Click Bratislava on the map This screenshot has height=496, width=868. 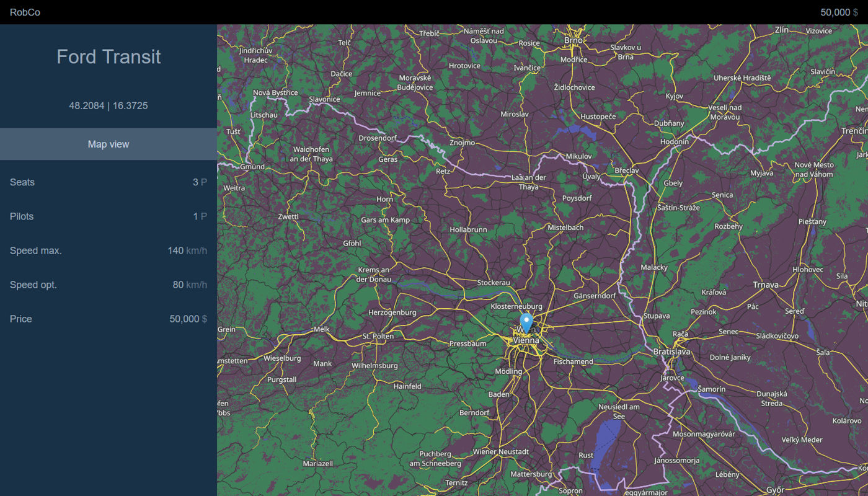click(x=671, y=352)
